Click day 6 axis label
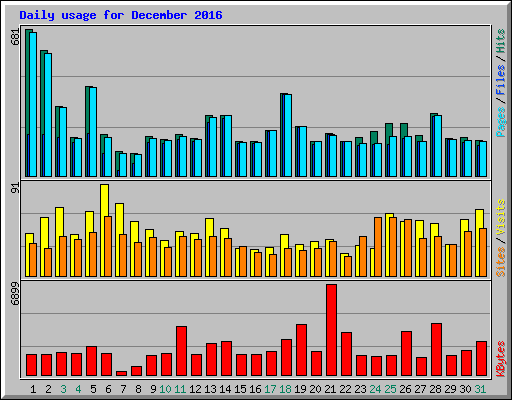The width and height of the screenshot is (512, 400). pyautogui.click(x=108, y=389)
